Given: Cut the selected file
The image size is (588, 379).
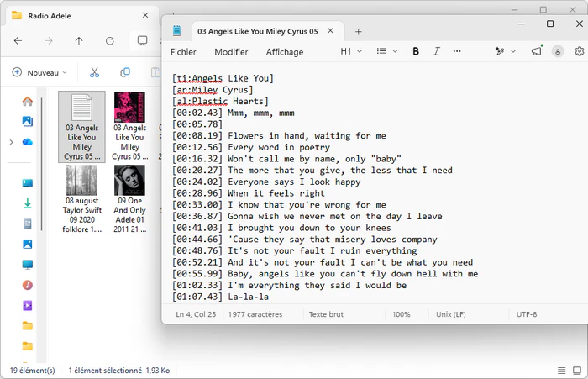Looking at the screenshot, I should tap(94, 72).
